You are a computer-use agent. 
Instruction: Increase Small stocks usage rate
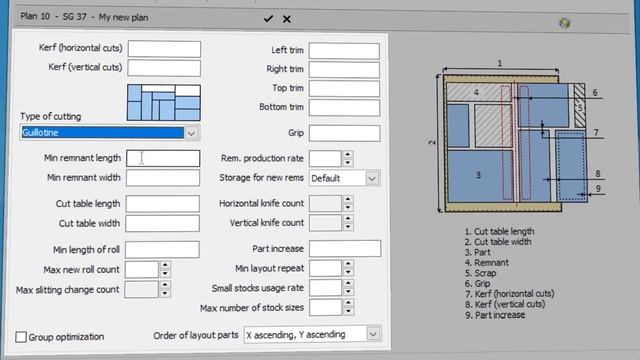[x=348, y=284]
